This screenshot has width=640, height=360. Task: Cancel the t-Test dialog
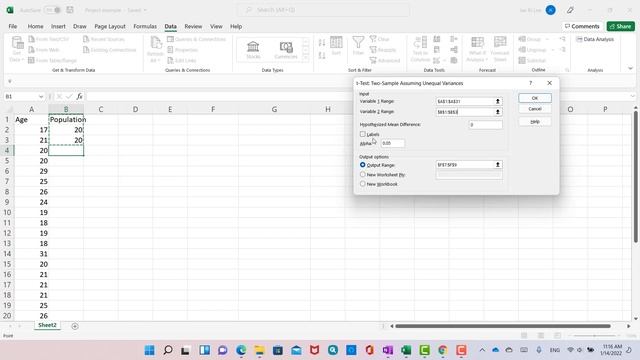click(535, 109)
